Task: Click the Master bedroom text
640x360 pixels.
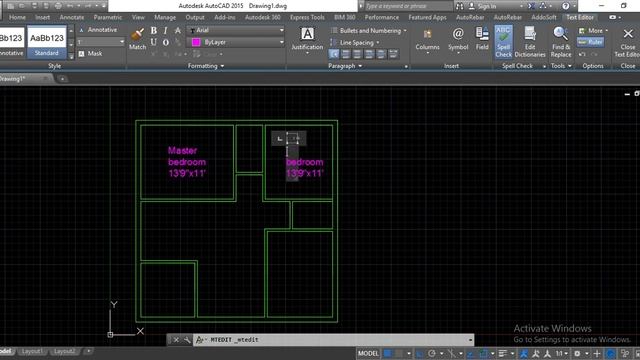Action: click(187, 162)
